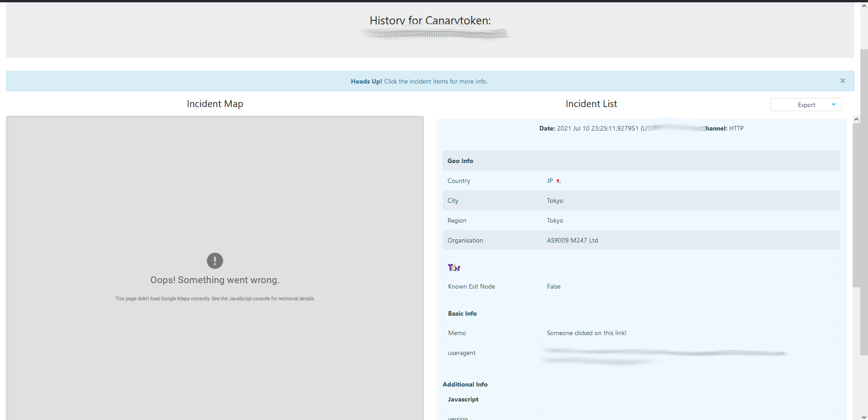Dismiss the Heads Up alert banner

coord(842,81)
